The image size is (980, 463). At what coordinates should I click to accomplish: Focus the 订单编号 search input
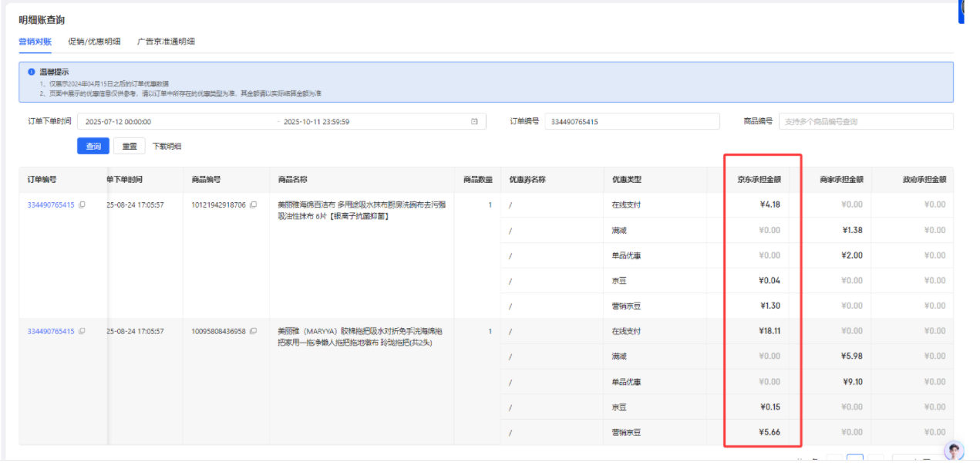(x=631, y=122)
